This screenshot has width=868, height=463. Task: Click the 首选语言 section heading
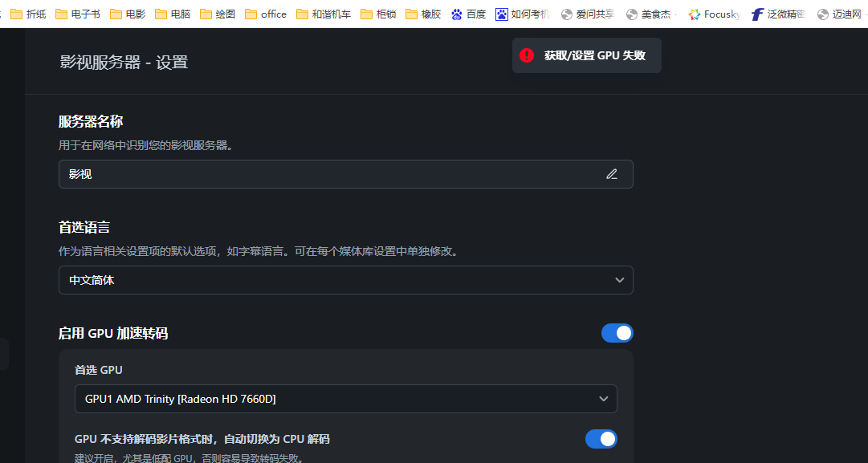click(84, 227)
